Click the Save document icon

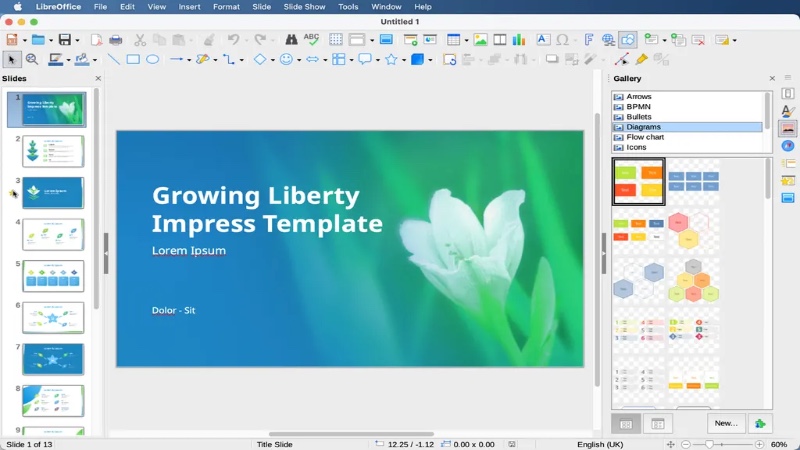pos(64,40)
